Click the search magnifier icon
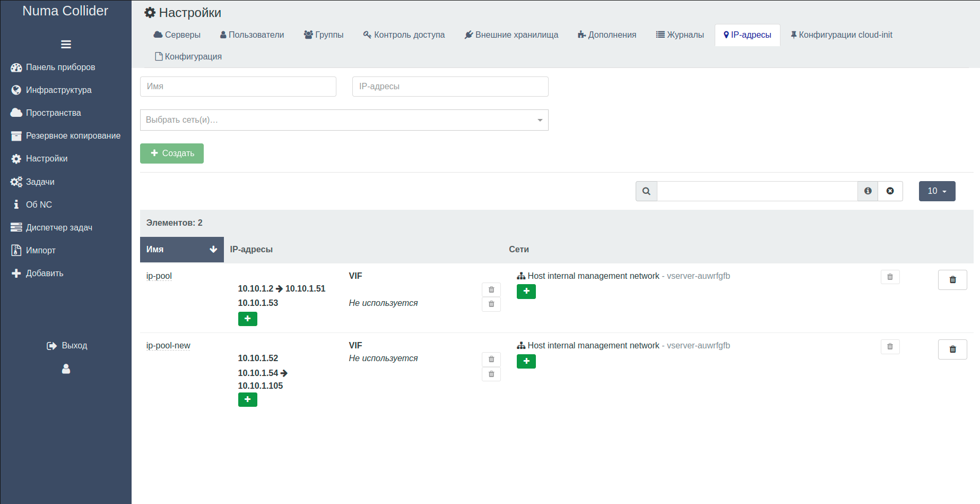 646,191
